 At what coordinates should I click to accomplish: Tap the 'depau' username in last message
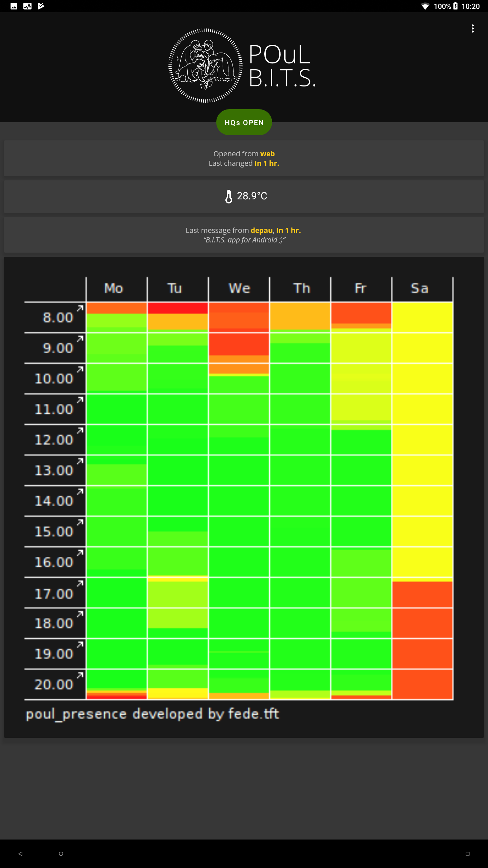262,231
